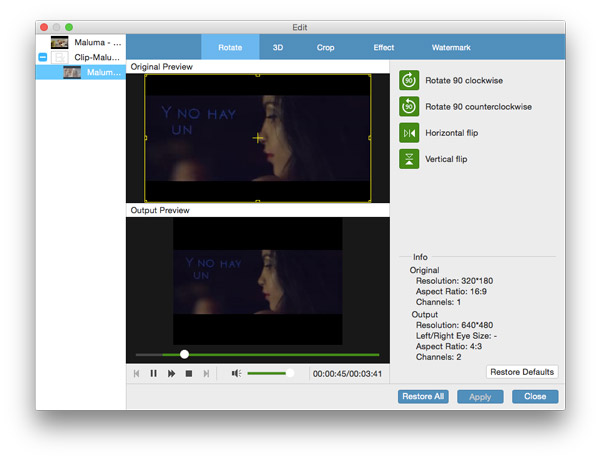Click the Rotate 90 counterclockwise icon
The image size is (600, 460).
[x=409, y=106]
